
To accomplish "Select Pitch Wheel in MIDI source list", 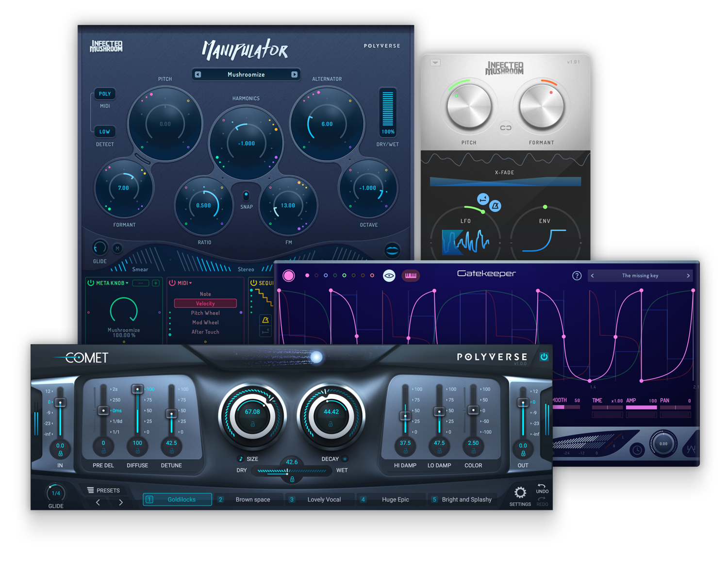I will pos(205,313).
